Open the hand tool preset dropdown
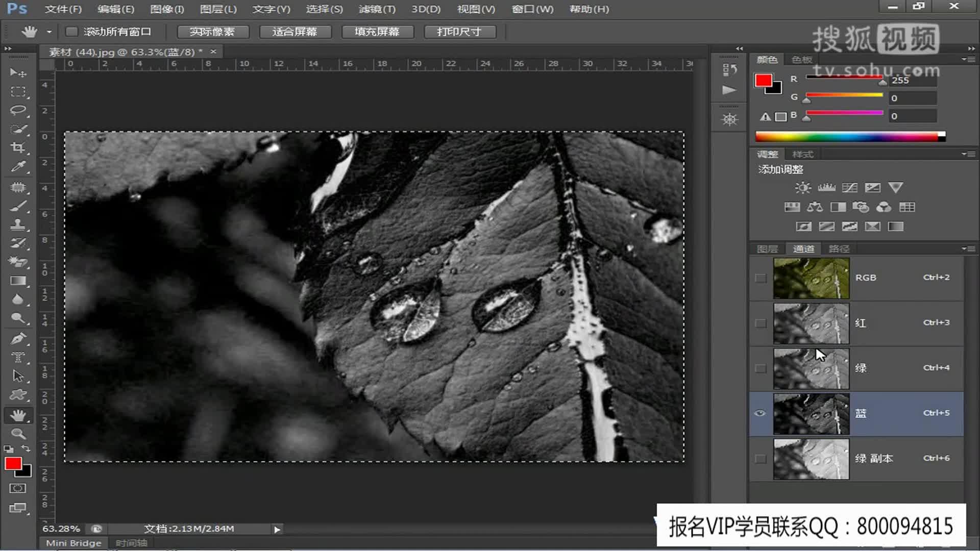Image resolution: width=980 pixels, height=551 pixels. tap(49, 32)
